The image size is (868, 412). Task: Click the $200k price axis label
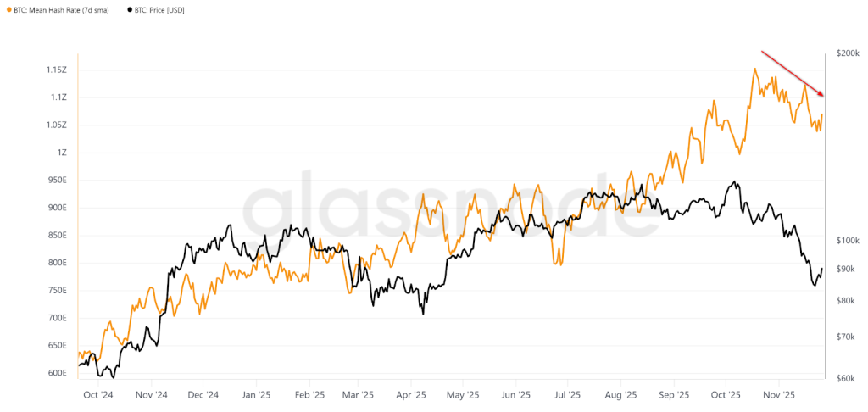coord(848,53)
